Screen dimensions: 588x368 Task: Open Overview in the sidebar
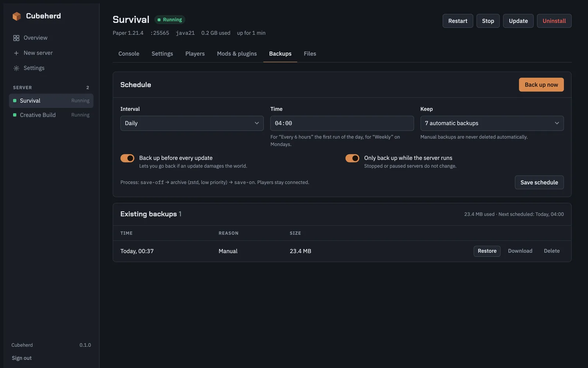pyautogui.click(x=51, y=38)
